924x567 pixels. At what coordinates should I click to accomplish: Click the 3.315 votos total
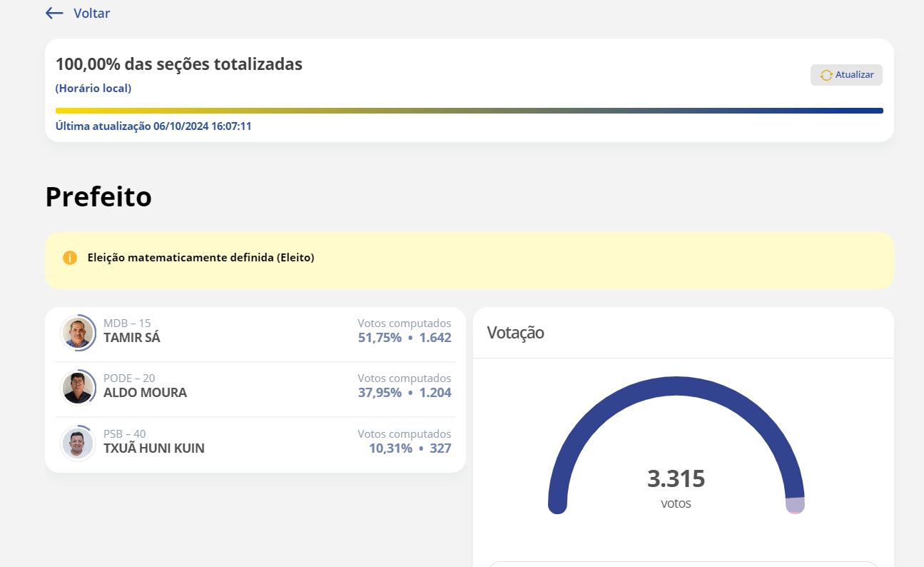tap(676, 479)
